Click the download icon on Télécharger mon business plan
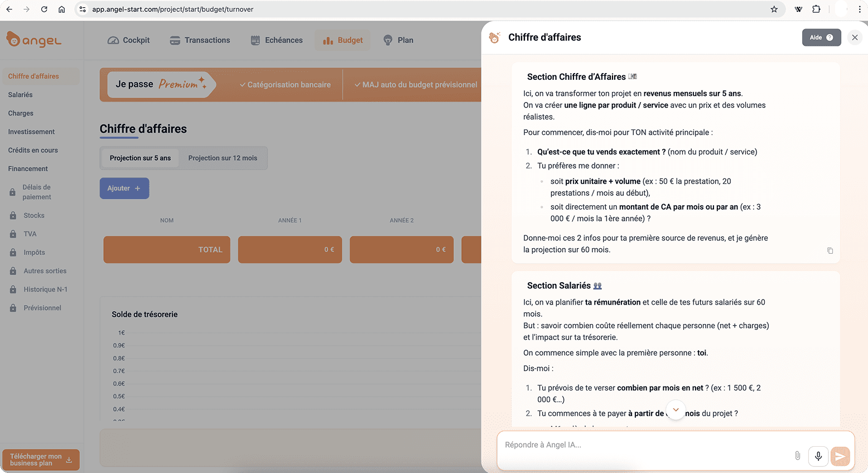Viewport: 868px width, 473px height. pyautogui.click(x=69, y=460)
